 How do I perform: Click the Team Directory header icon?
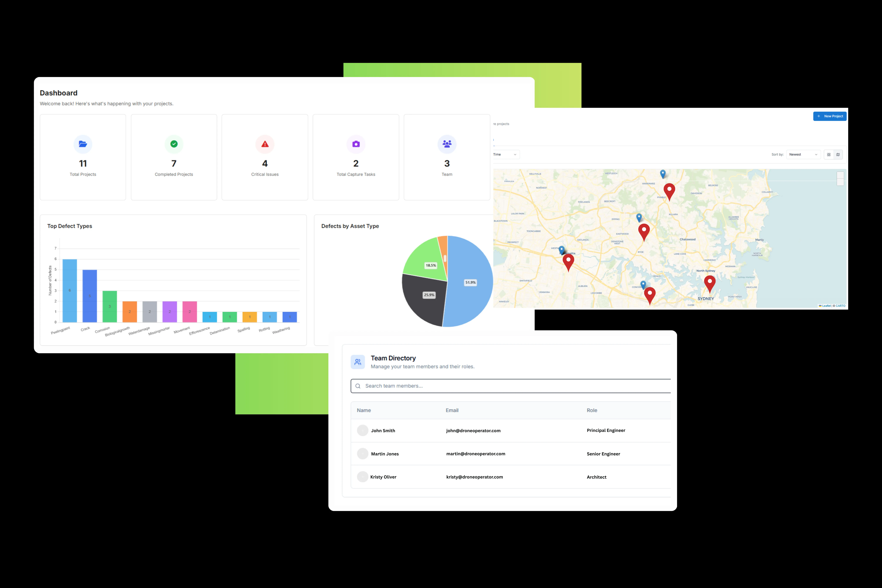[x=358, y=361]
